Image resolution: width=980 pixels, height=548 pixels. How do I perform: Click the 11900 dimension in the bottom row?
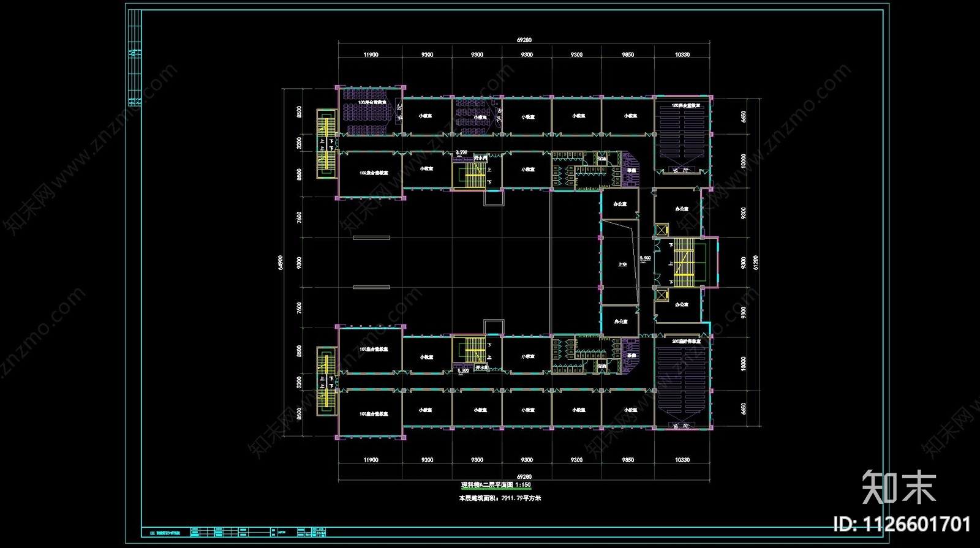371,460
